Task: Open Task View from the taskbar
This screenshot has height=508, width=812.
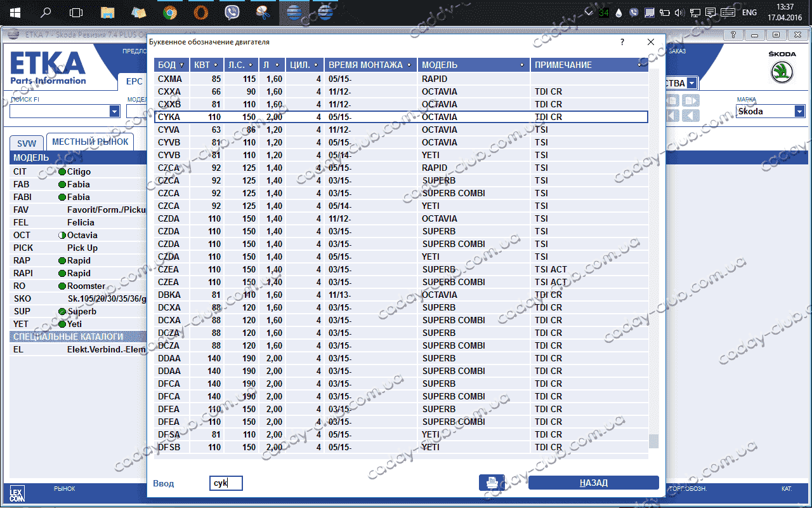Action: (x=76, y=12)
